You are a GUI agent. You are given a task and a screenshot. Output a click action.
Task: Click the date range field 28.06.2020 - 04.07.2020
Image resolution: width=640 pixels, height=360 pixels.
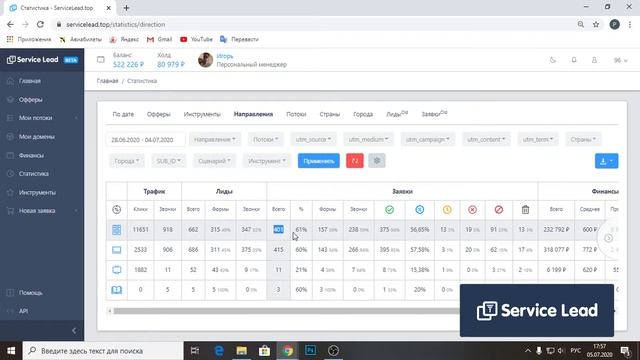point(145,140)
